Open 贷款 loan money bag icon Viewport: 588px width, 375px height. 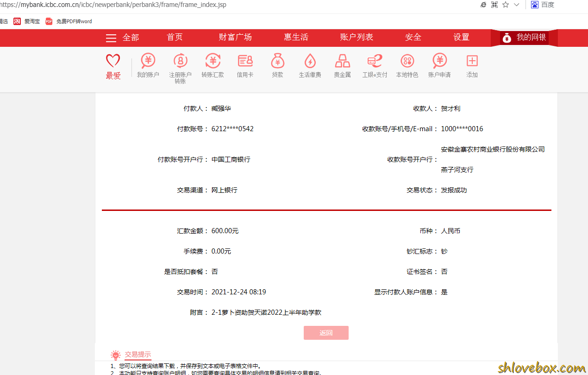coord(277,61)
